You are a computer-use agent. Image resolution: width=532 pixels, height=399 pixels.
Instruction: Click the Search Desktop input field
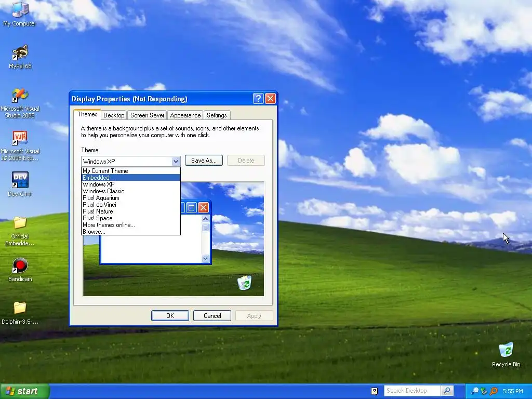click(412, 391)
